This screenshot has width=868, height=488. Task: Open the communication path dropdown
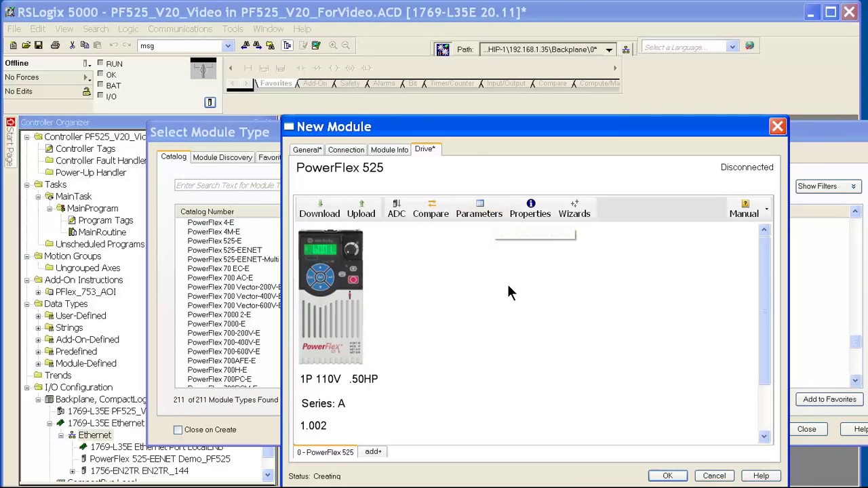[609, 49]
